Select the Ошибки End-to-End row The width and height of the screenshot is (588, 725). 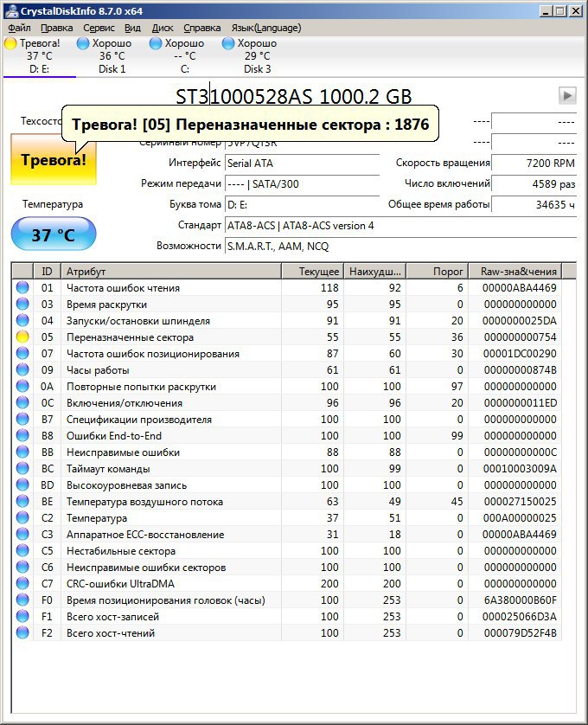click(286, 435)
